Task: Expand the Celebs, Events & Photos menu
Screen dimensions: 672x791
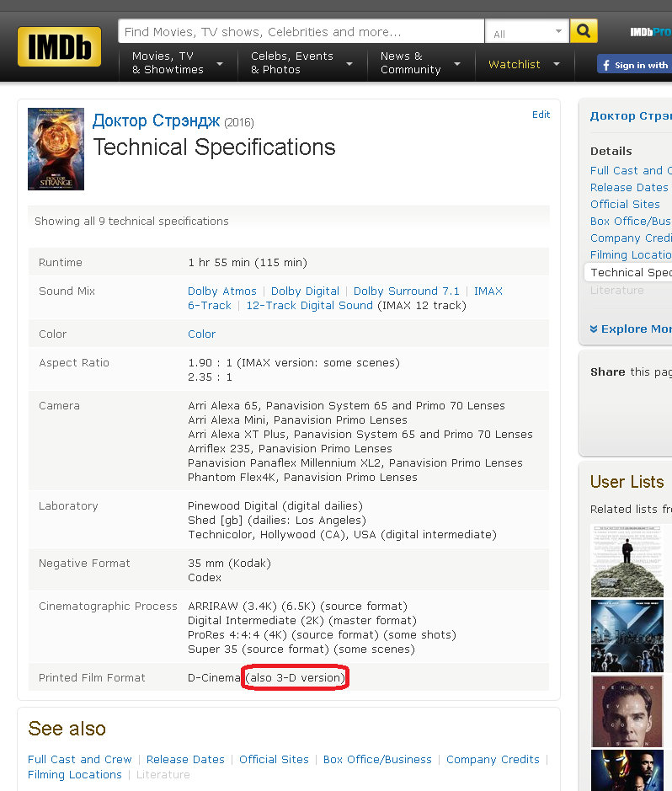Action: tap(301, 63)
